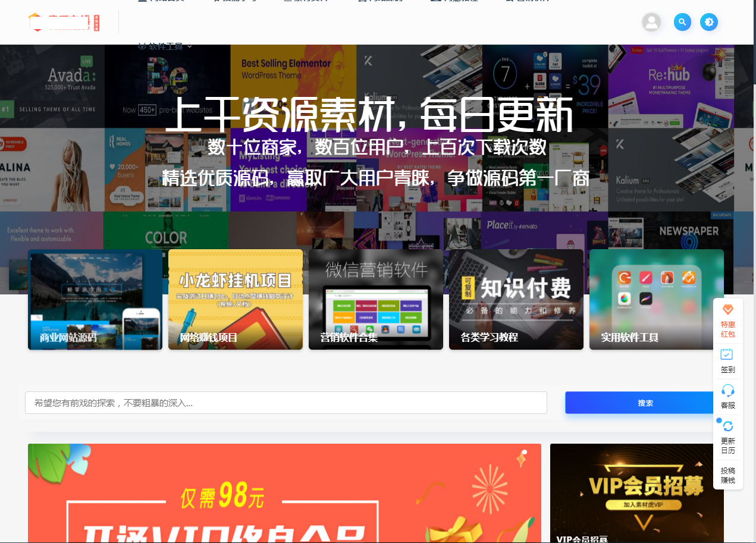The image size is (756, 543).
Task: Toggle day/night mode with the crescent button
Action: (x=709, y=22)
